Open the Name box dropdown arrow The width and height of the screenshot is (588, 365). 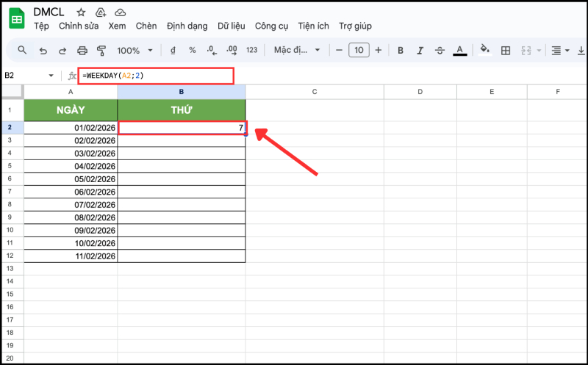(x=51, y=76)
